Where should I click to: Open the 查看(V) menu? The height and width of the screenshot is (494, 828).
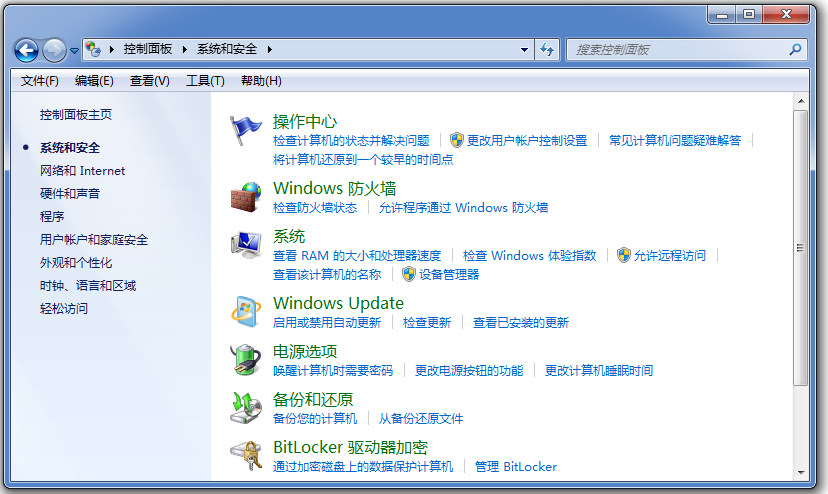(149, 81)
